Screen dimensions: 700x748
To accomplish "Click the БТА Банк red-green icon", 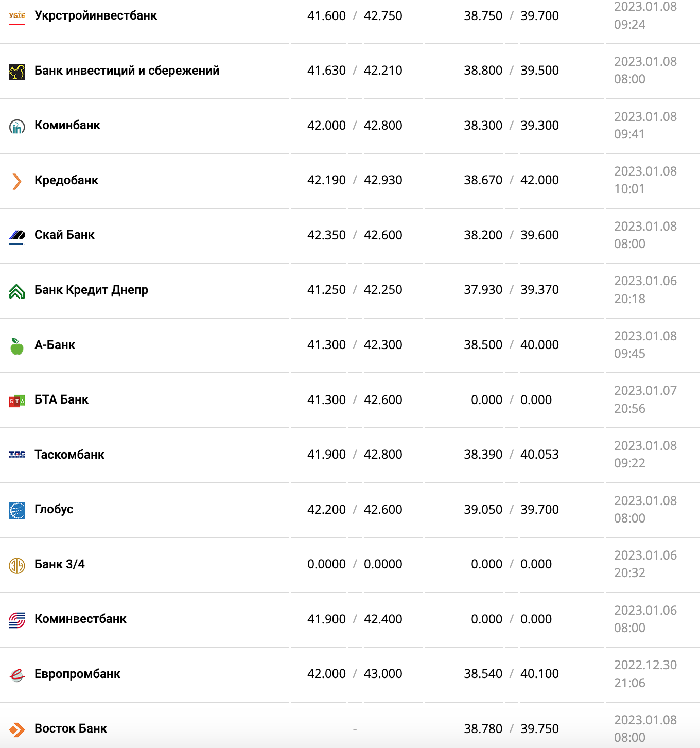I will [x=17, y=401].
